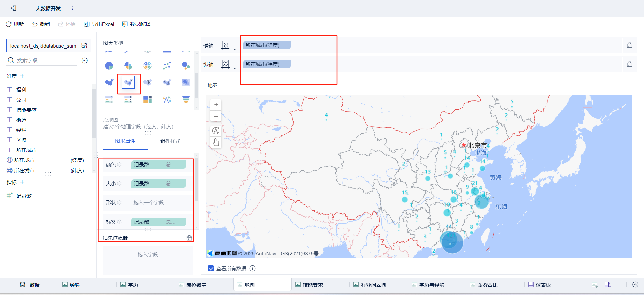Open the 横轴 axis type dropdown
Image resolution: width=644 pixels, height=295 pixels.
tap(228, 46)
